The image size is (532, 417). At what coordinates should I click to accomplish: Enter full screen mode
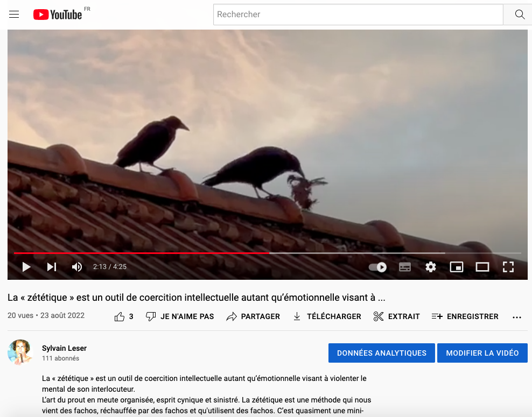click(508, 267)
